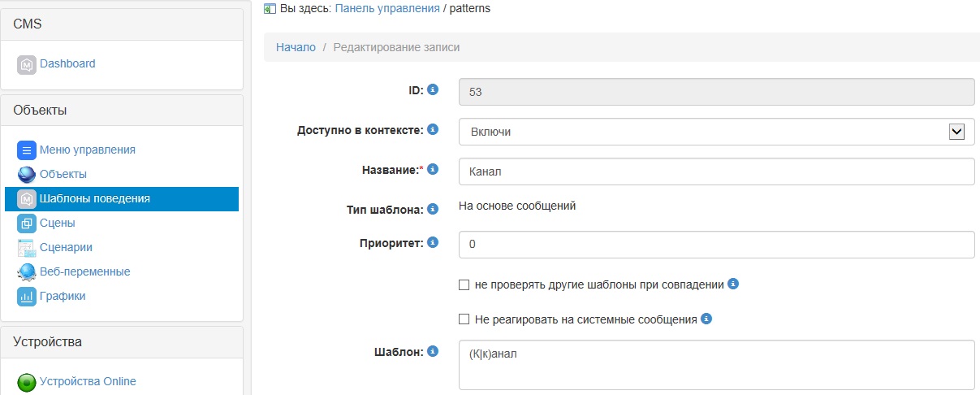980x395 pixels.
Task: Open the Доступно в контексте dropdown
Action: (716, 132)
